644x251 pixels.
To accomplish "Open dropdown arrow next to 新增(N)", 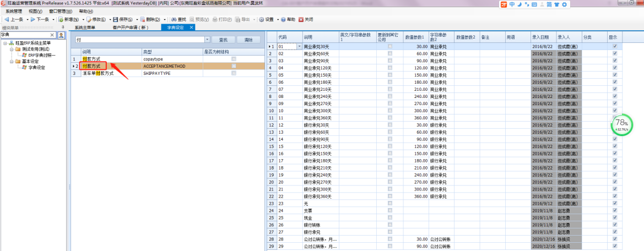I will click(83, 19).
